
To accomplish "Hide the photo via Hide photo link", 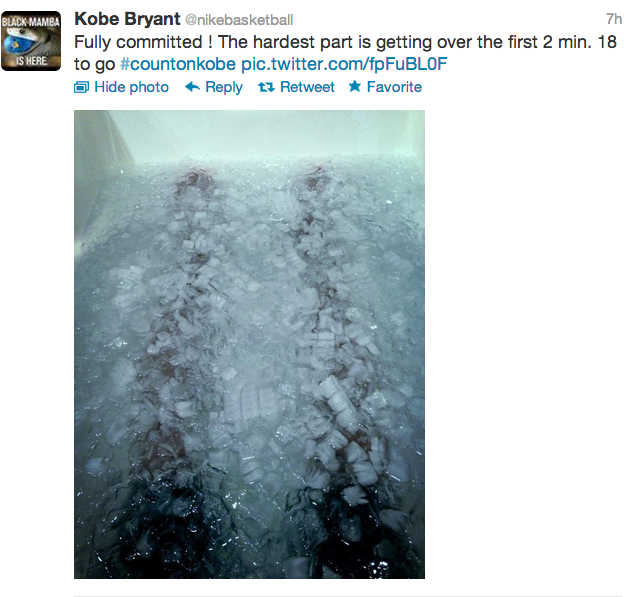I will [131, 87].
